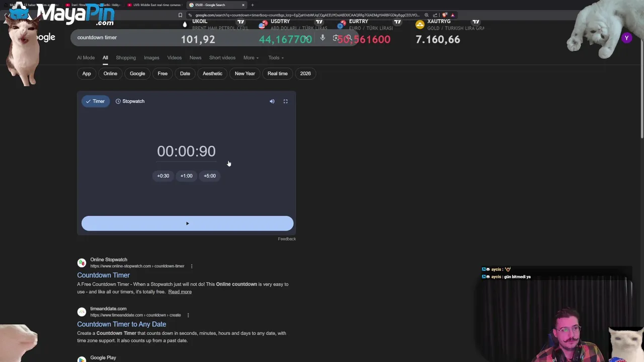Image resolution: width=644 pixels, height=362 pixels.
Task: Open the Tools dropdown
Action: click(276, 58)
